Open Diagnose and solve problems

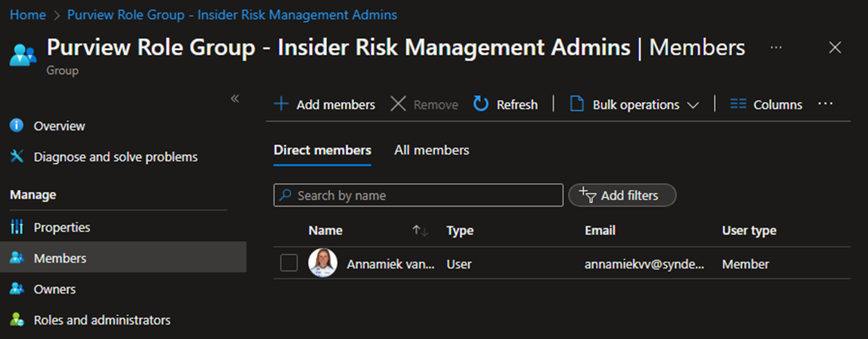(x=116, y=157)
